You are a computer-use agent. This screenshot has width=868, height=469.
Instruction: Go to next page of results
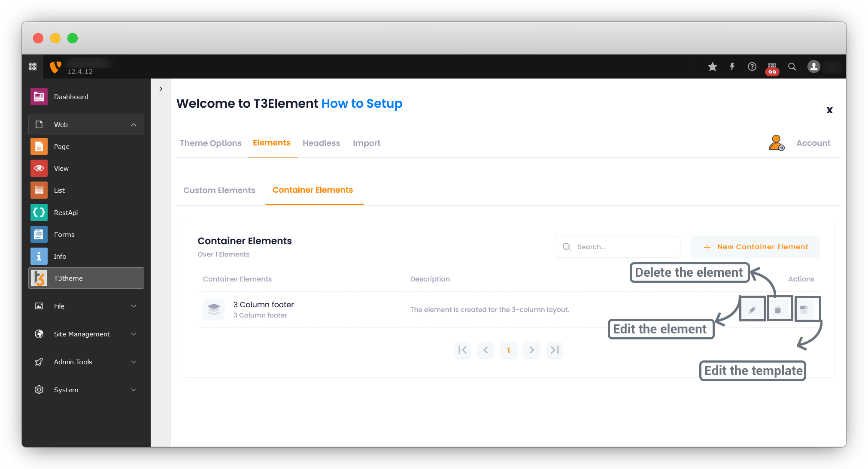click(x=532, y=350)
